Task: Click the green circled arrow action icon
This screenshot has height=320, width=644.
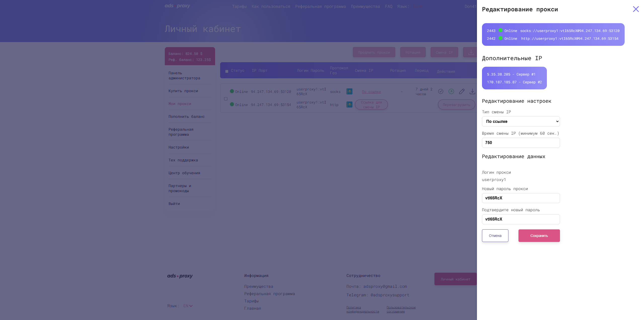Action: [x=451, y=91]
